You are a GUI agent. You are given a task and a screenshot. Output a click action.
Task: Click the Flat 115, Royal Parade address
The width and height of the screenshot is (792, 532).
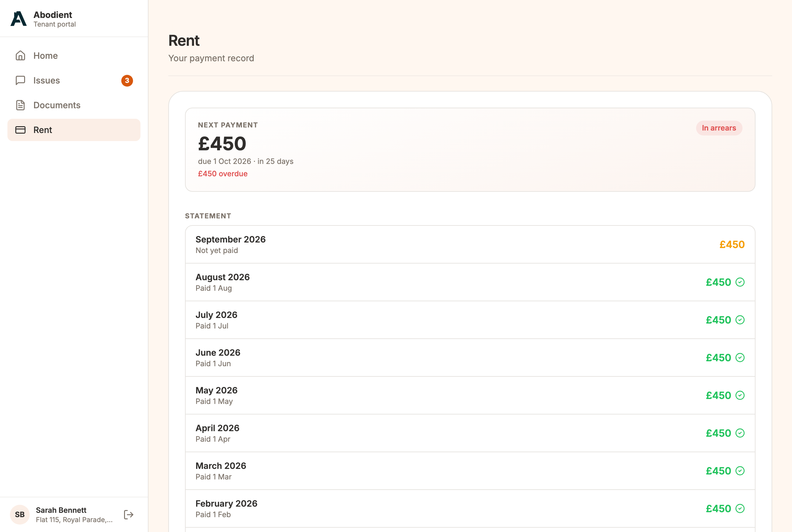[x=74, y=520]
